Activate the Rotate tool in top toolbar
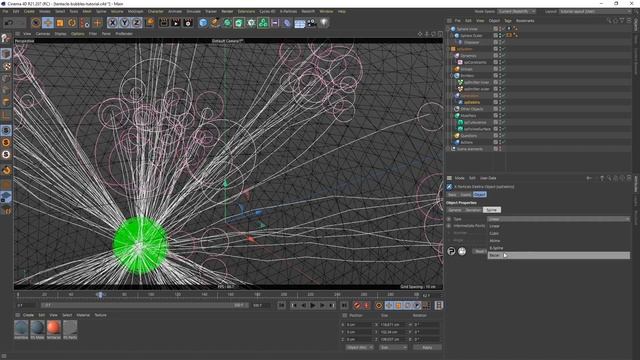Viewport: 640px width, 360px height. click(x=72, y=23)
